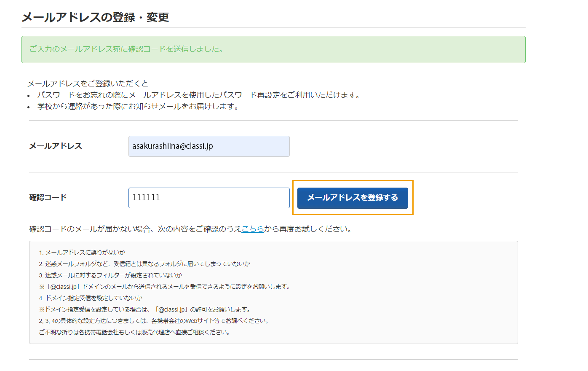Click the bullet about パスワード再設定

point(200,95)
